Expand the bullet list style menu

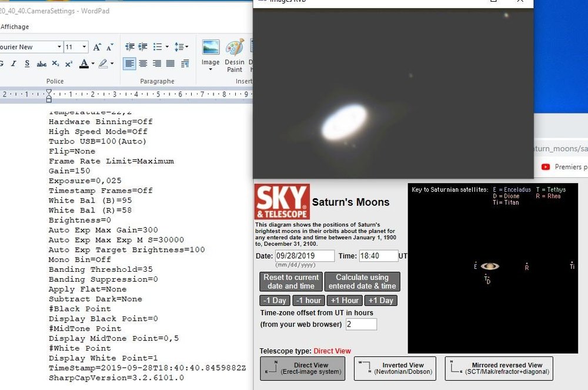pyautogui.click(x=168, y=46)
